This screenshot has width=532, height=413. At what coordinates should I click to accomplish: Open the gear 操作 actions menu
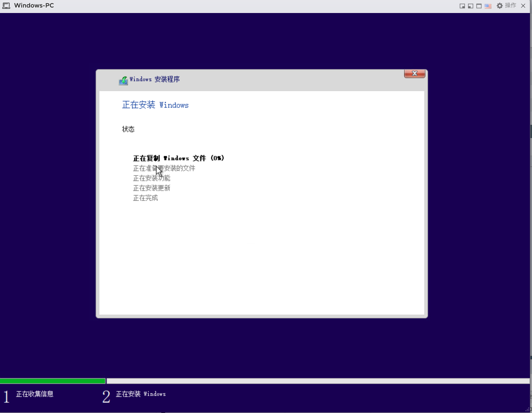(x=506, y=6)
